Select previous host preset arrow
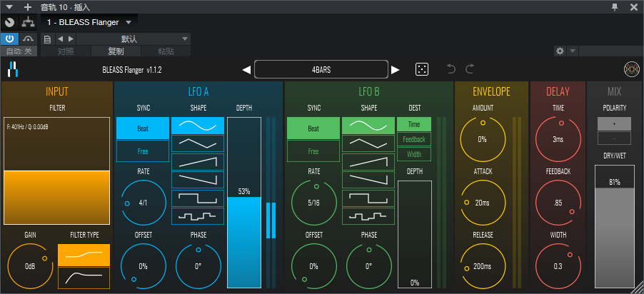This screenshot has height=294, width=644. click(x=61, y=39)
